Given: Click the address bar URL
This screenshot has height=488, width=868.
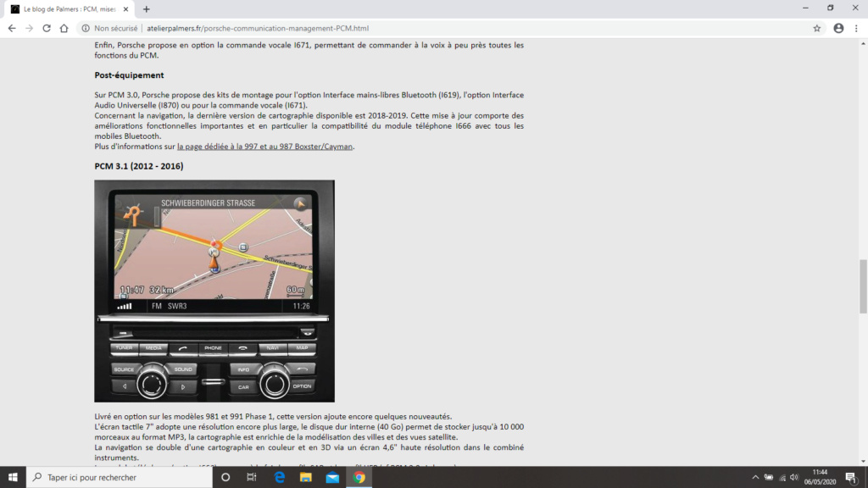Looking at the screenshot, I should (258, 28).
